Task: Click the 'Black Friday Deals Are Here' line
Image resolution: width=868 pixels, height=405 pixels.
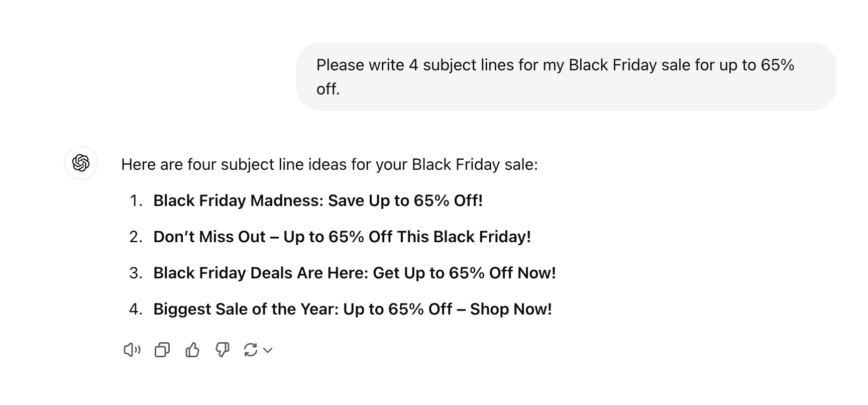Action: tap(354, 273)
